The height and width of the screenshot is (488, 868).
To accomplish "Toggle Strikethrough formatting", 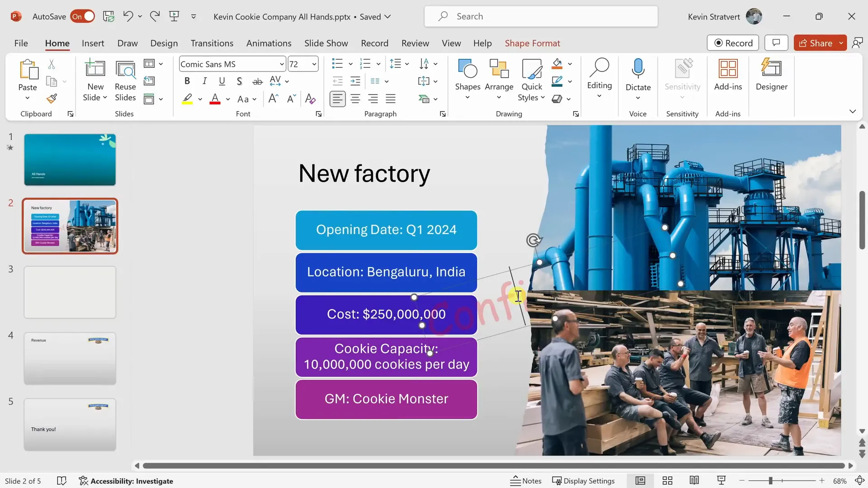I will [x=257, y=81].
